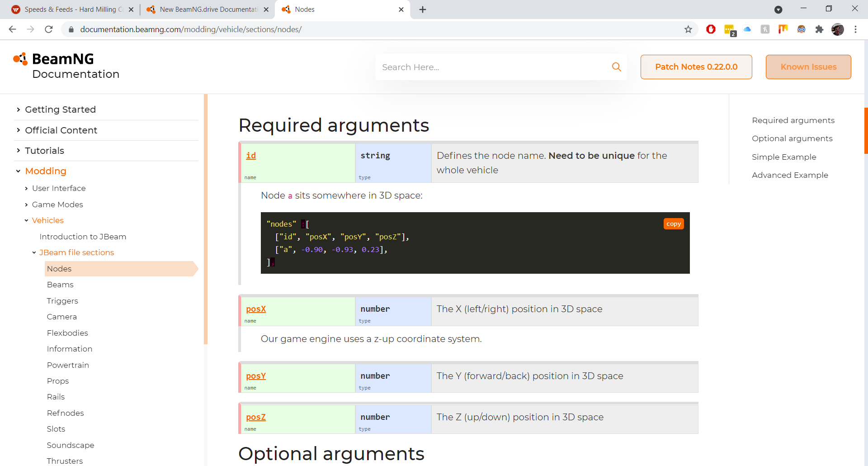
Task: Open the Slots page
Action: coord(56,429)
